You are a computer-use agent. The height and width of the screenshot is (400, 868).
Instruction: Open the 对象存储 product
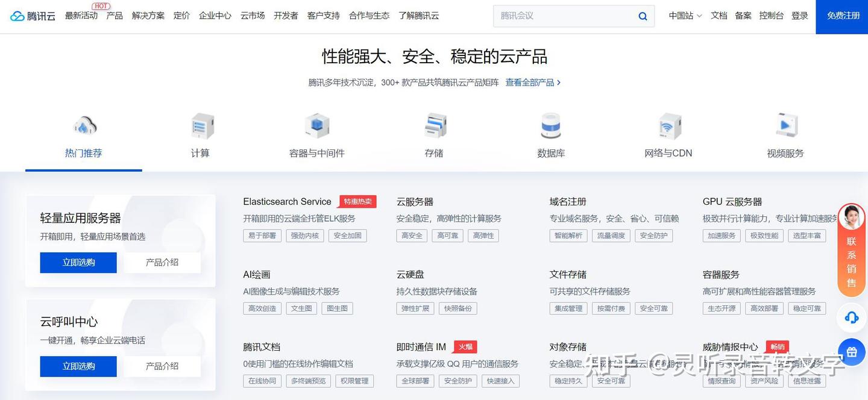point(568,348)
